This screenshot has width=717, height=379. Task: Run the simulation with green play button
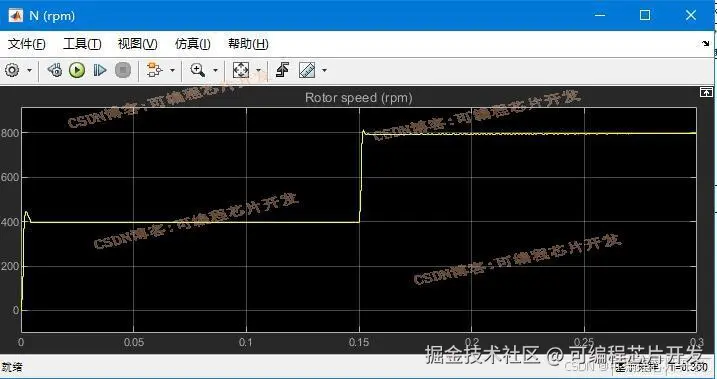tap(77, 70)
